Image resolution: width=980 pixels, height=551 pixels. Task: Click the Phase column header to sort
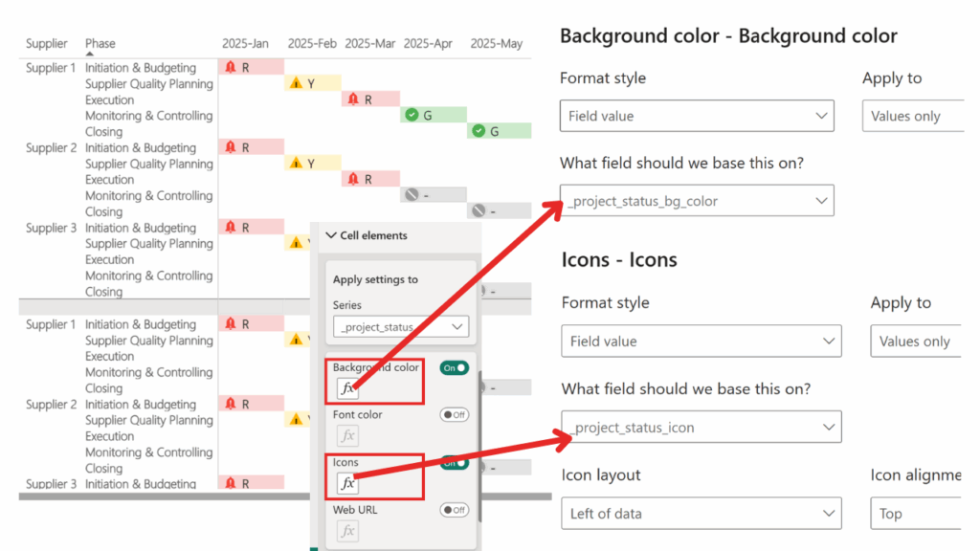pyautogui.click(x=100, y=43)
